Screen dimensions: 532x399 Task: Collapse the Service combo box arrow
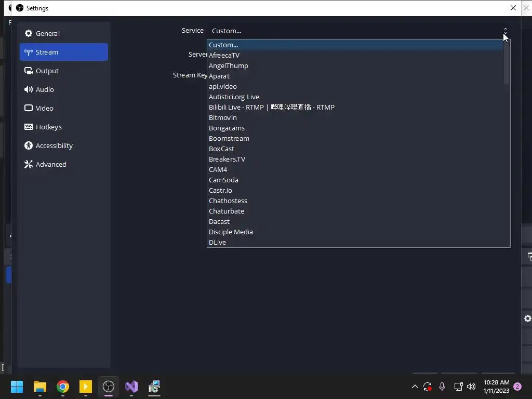pos(505,31)
